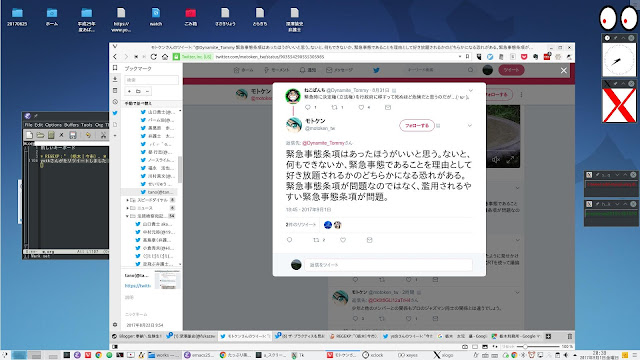Reply to the モトケン tweet
The image size is (640, 360).
pyautogui.click(x=289, y=240)
